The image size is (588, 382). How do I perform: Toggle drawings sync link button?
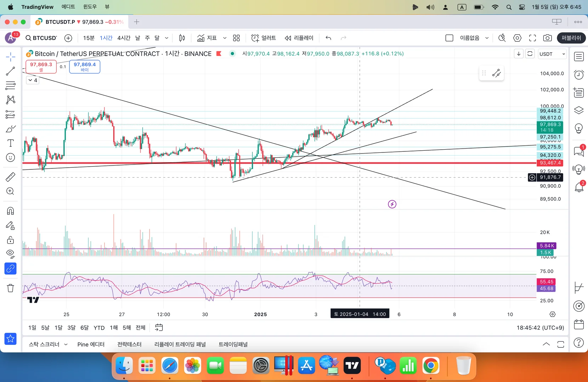(x=11, y=268)
